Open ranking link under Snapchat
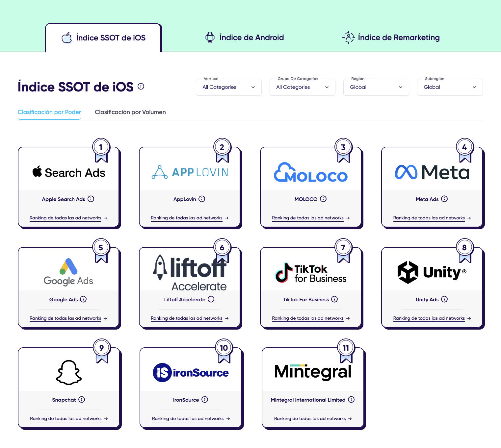This screenshot has width=501, height=448. [x=69, y=419]
